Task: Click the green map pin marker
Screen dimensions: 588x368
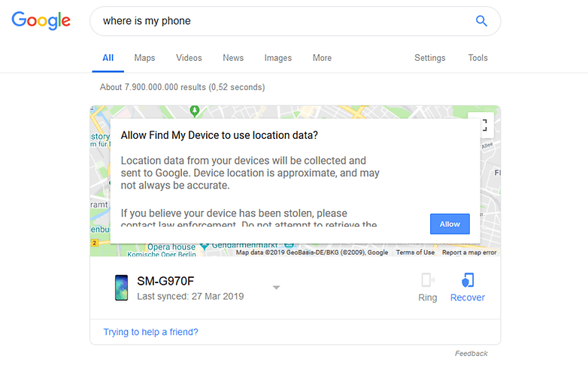Action: click(x=194, y=111)
